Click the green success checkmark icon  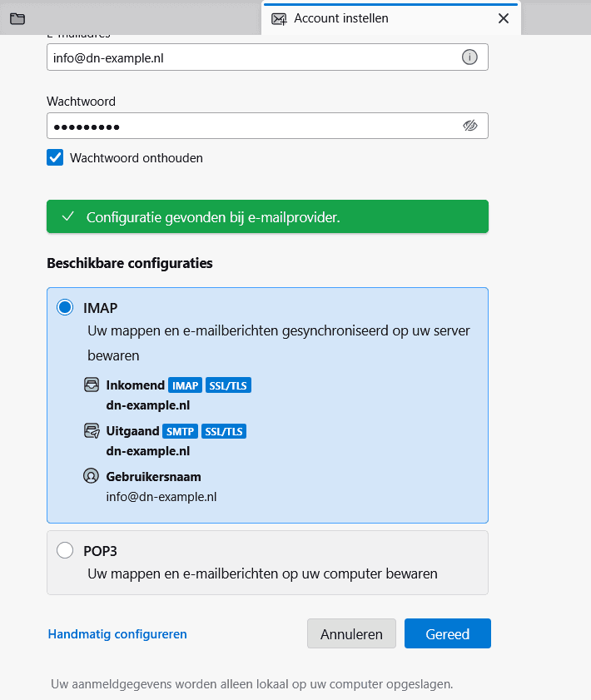point(68,216)
